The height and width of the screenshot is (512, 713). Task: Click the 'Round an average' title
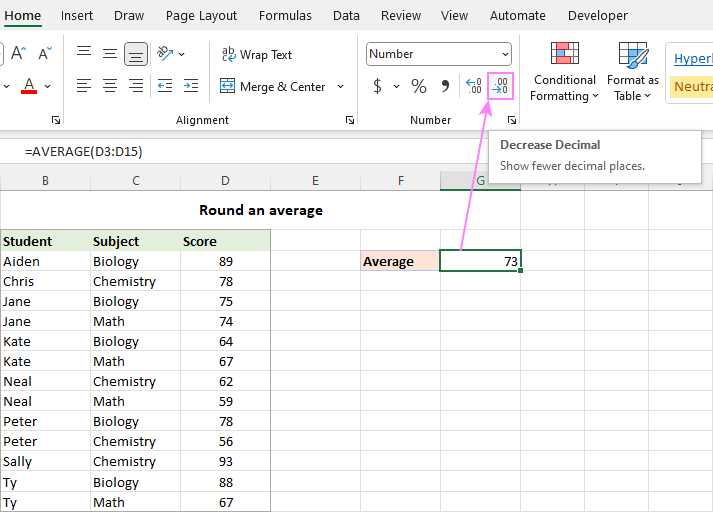coord(261,210)
